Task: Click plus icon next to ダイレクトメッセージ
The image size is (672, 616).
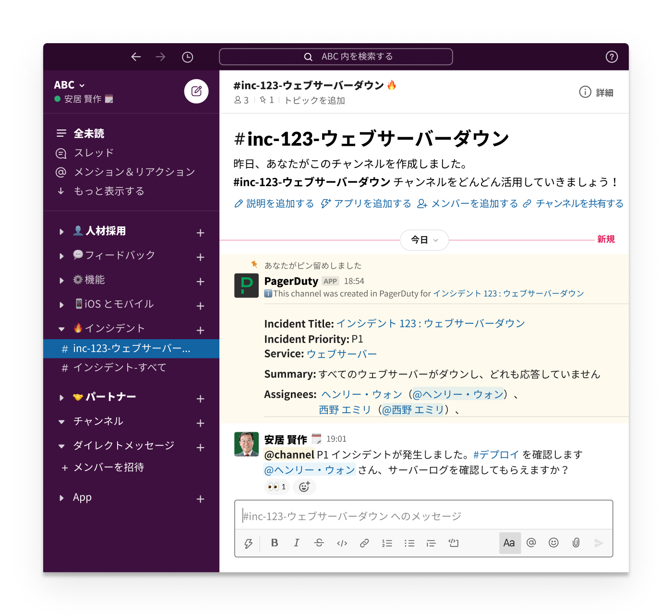Action: coord(201,448)
